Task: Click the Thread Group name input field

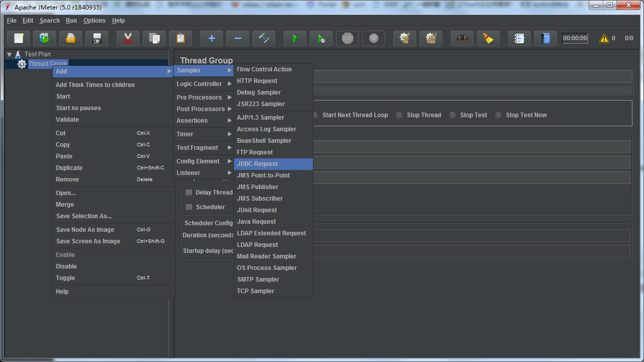Action: 472,76
